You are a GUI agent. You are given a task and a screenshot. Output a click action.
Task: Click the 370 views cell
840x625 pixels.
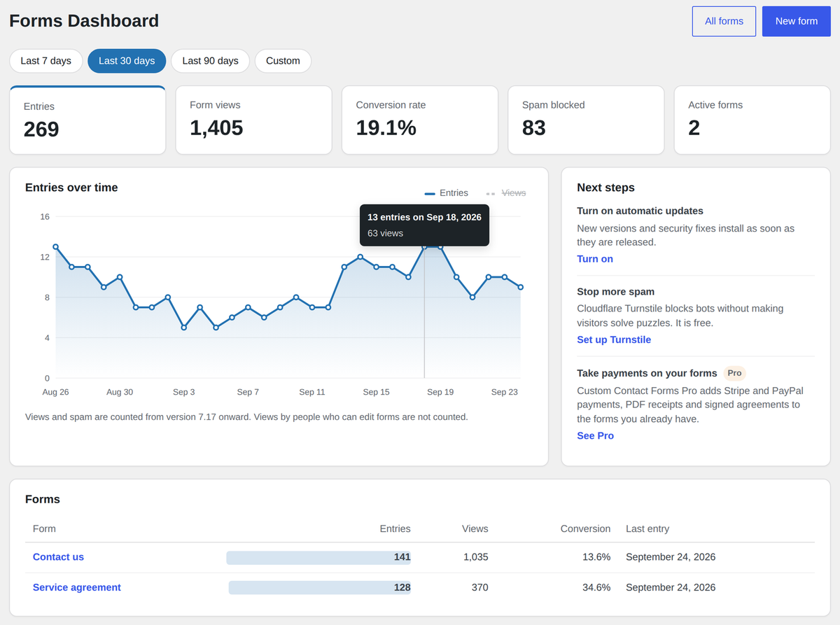coord(479,587)
